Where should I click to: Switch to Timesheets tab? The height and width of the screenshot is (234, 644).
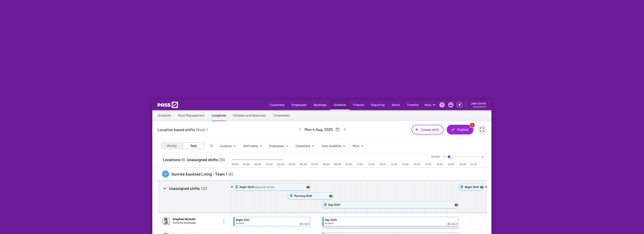[x=281, y=116]
